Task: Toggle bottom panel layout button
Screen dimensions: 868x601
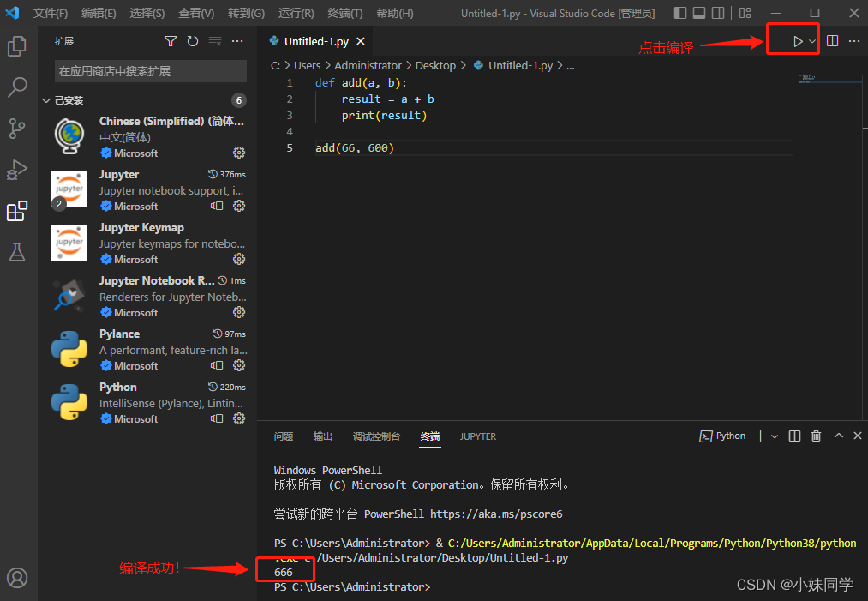Action: coord(699,13)
